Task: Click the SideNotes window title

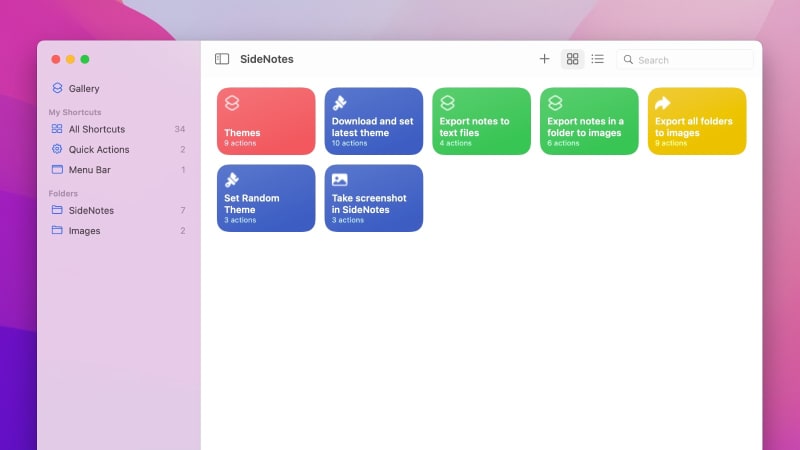Action: pyautogui.click(x=267, y=59)
